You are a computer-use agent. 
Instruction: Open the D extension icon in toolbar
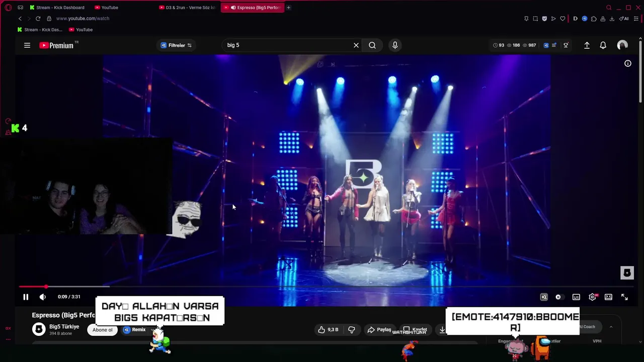[x=576, y=19]
